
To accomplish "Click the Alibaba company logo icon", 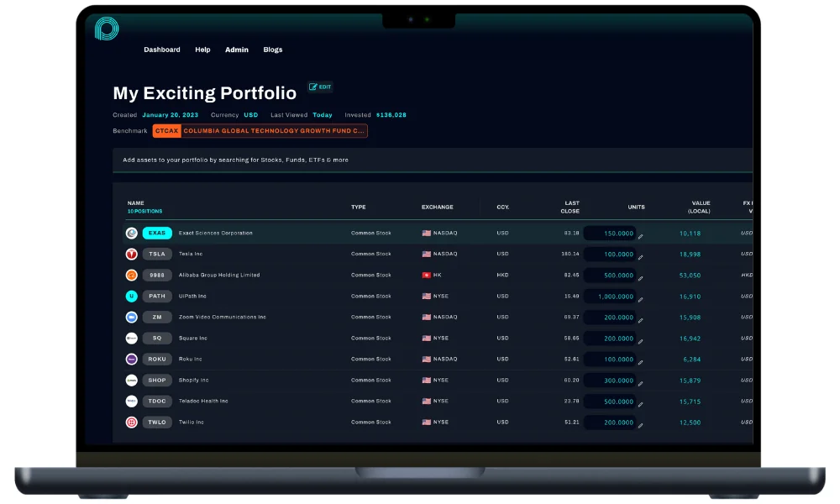I will click(132, 275).
